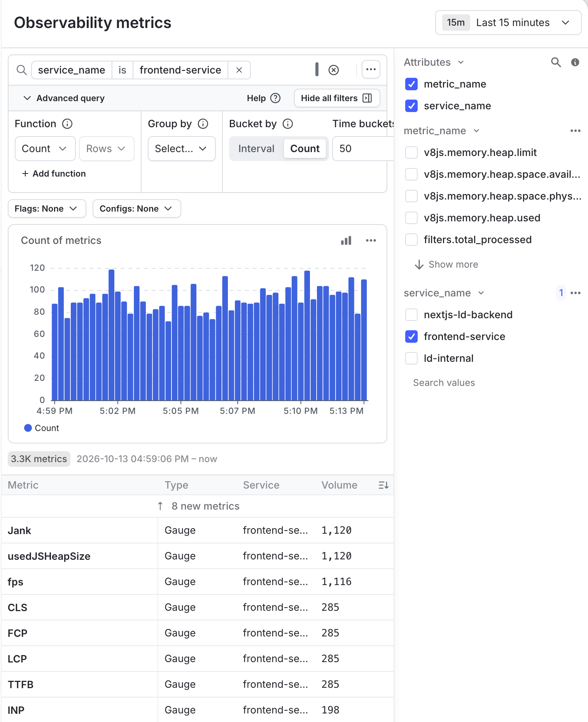Click the table sort order icon
Viewport: 588px width, 722px height.
click(x=383, y=485)
